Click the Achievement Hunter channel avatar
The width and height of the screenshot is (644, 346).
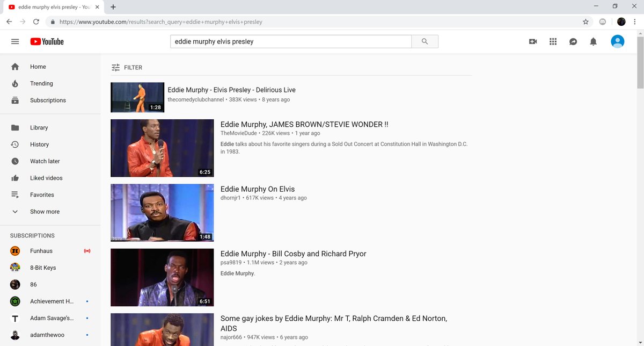coord(15,301)
